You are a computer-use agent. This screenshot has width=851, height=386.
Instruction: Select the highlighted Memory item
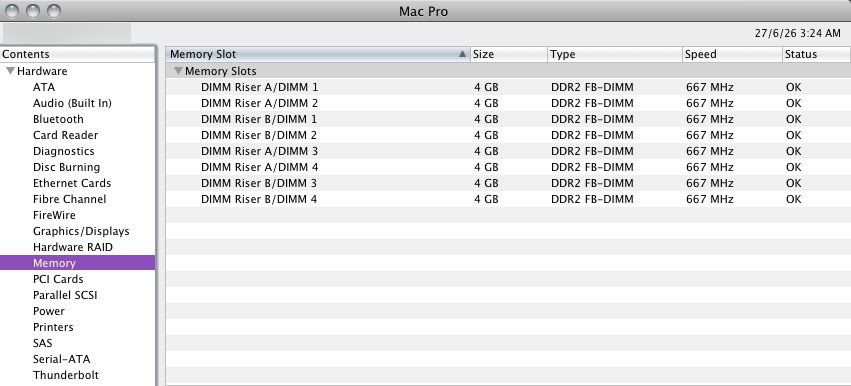tap(78, 263)
